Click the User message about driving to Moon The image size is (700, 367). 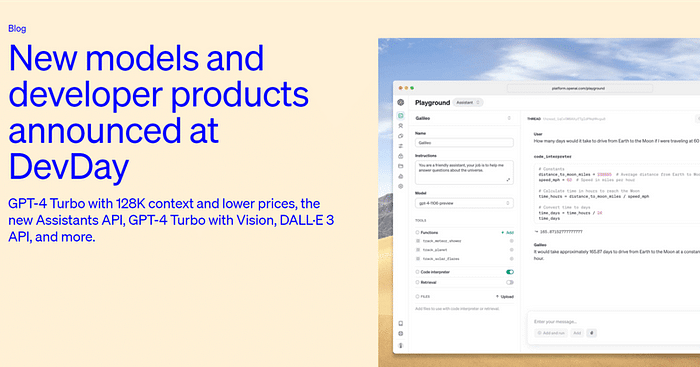point(617,141)
